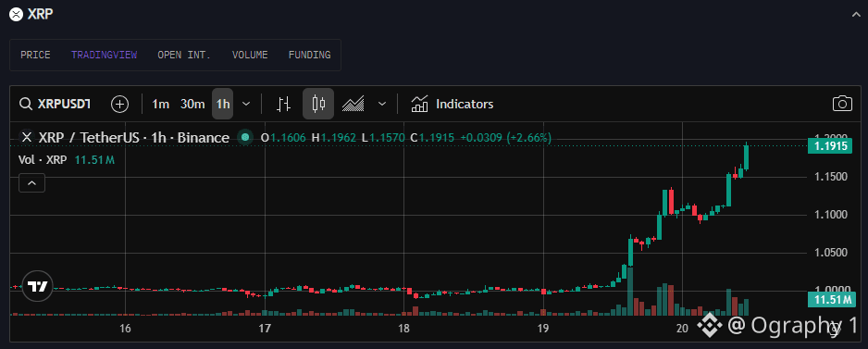Set chart interval to 30m
The height and width of the screenshot is (349, 868).
click(x=192, y=104)
